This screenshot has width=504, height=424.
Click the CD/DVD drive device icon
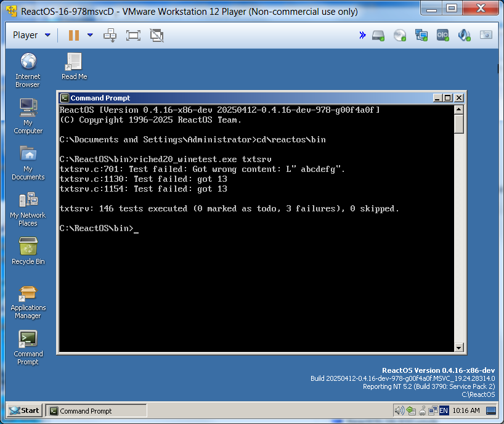coord(400,35)
